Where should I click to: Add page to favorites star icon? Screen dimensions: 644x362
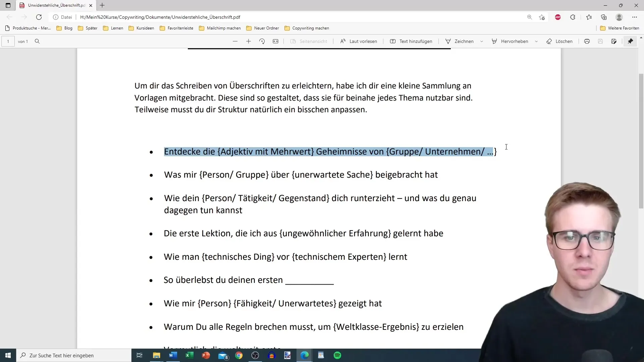tap(542, 17)
